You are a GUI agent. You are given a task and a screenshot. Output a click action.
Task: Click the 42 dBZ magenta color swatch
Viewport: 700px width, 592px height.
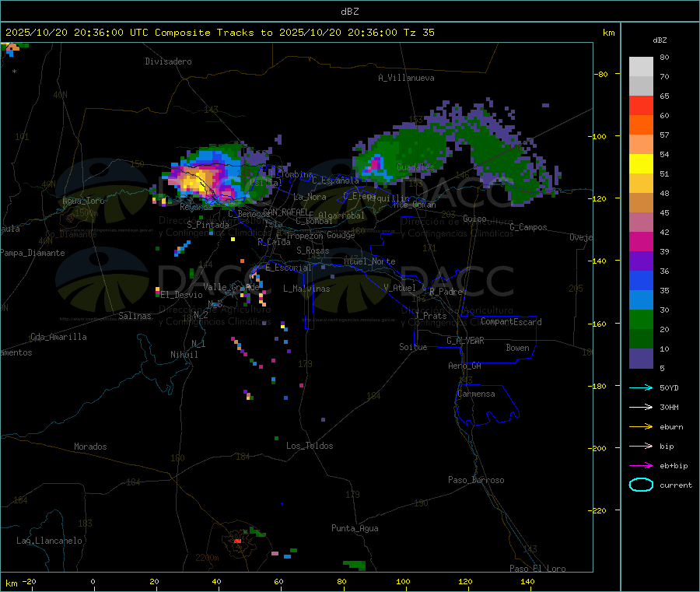point(641,241)
